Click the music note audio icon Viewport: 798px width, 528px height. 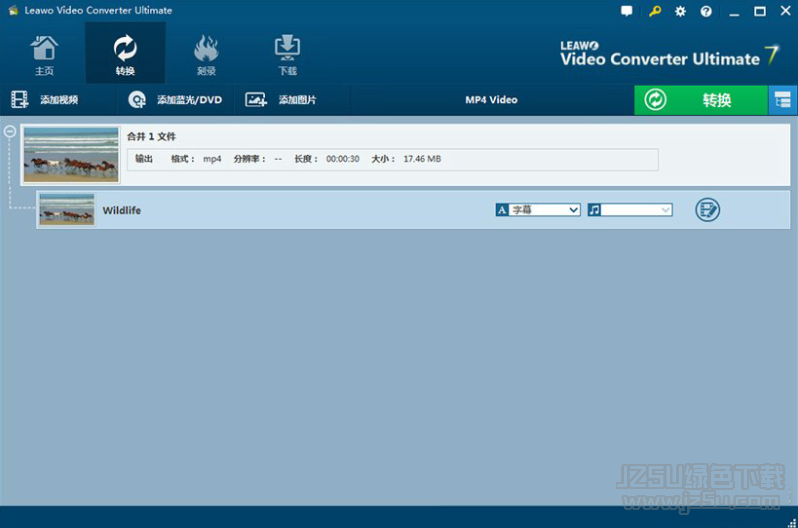(x=594, y=210)
